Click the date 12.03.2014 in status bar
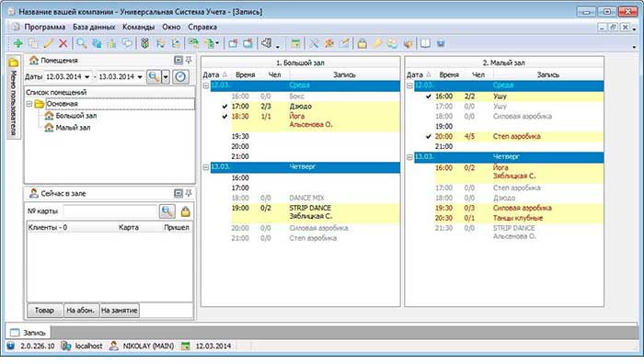This screenshot has width=644, height=364. tap(213, 346)
